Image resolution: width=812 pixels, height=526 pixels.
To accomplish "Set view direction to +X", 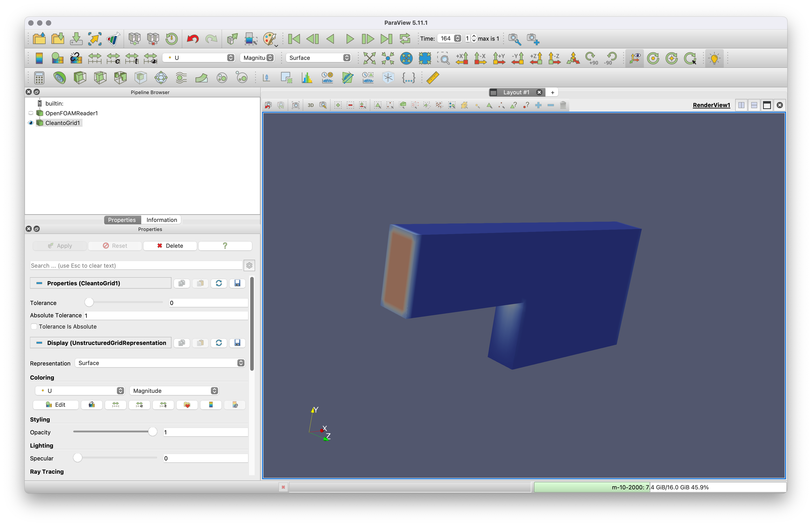I will [462, 58].
